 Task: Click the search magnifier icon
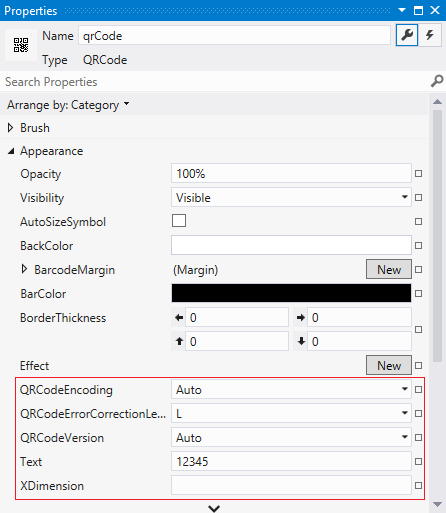[437, 81]
